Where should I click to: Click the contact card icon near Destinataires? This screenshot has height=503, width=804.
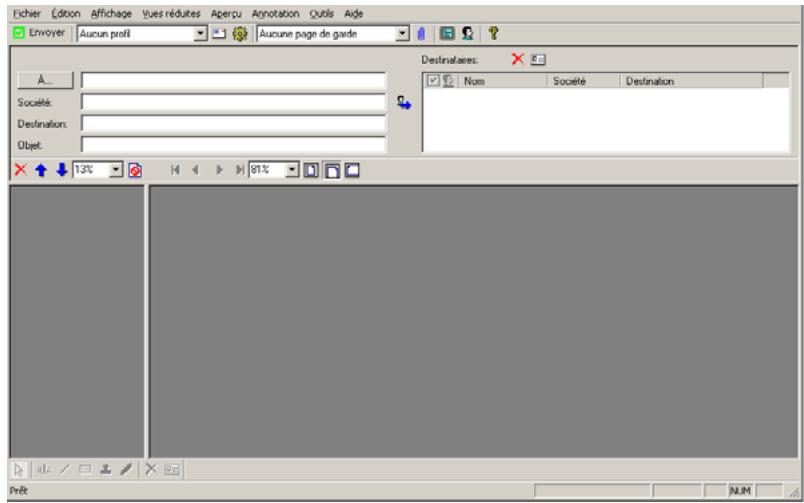538,59
